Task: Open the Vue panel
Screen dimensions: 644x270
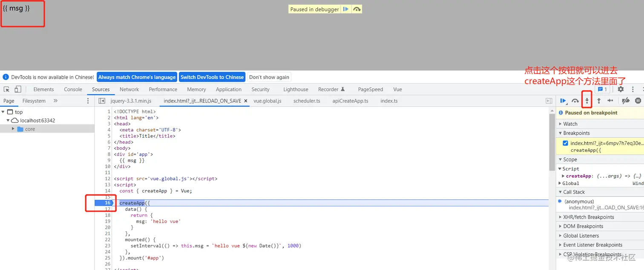Action: pos(397,89)
